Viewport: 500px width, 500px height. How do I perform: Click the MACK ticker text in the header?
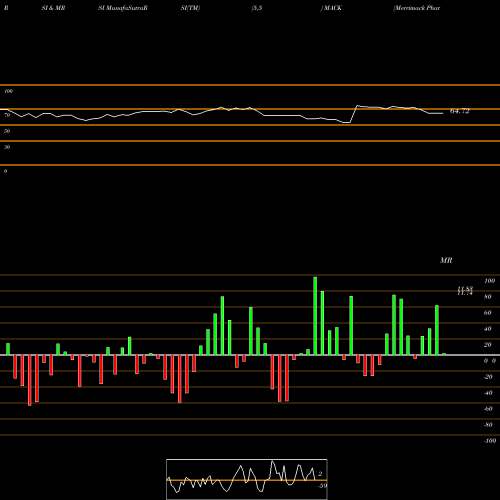(x=332, y=8)
